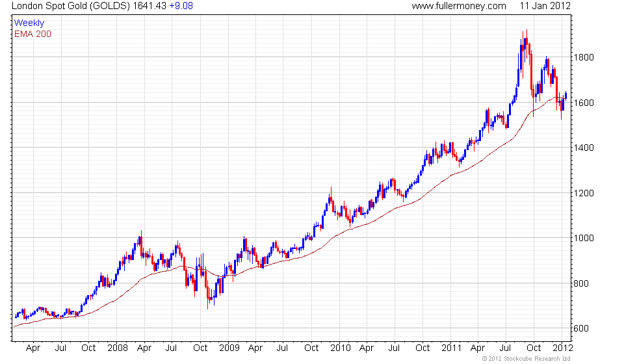
Task: Click the Stockcube Research Ltd copyright text
Action: tap(526, 359)
